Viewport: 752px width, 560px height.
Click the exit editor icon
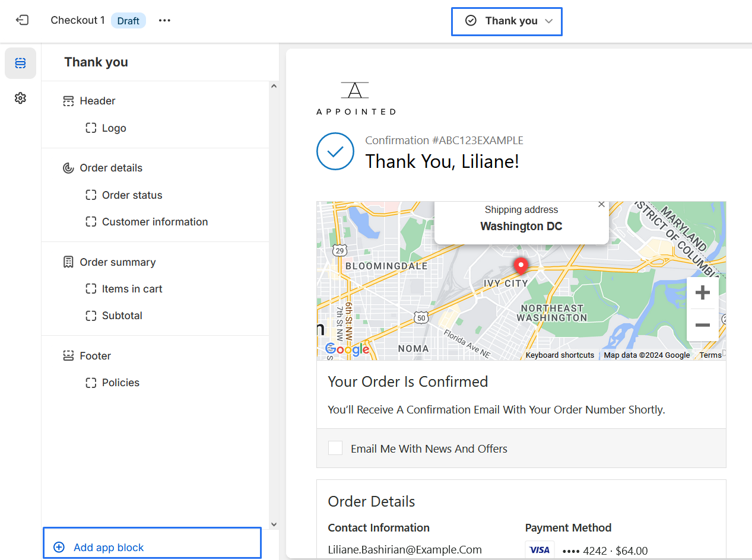22,20
